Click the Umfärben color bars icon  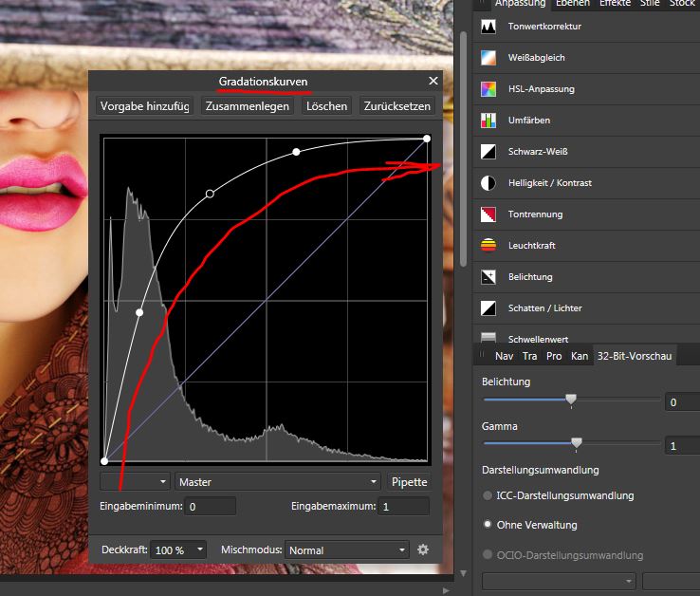click(x=488, y=121)
